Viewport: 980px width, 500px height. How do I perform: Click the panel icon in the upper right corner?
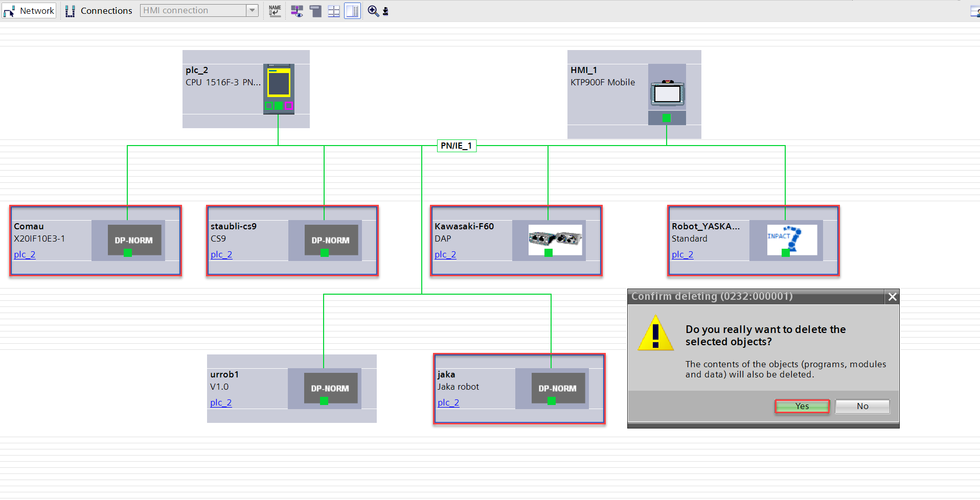coord(975,11)
